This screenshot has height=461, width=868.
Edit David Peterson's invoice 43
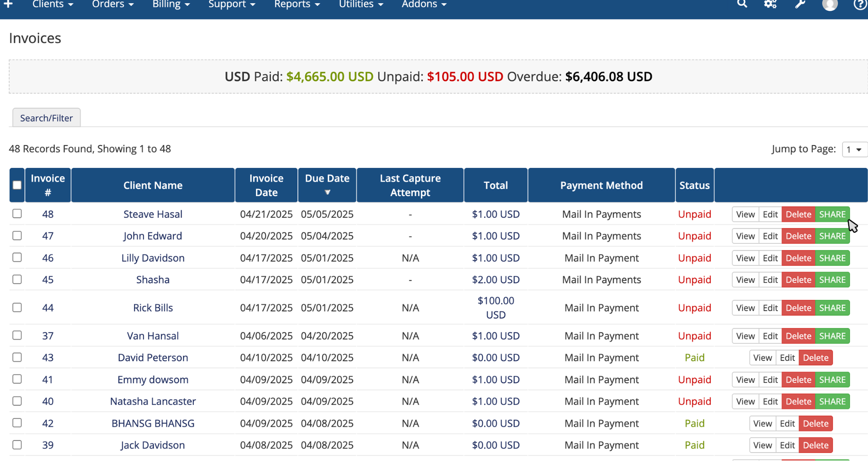[x=787, y=358]
